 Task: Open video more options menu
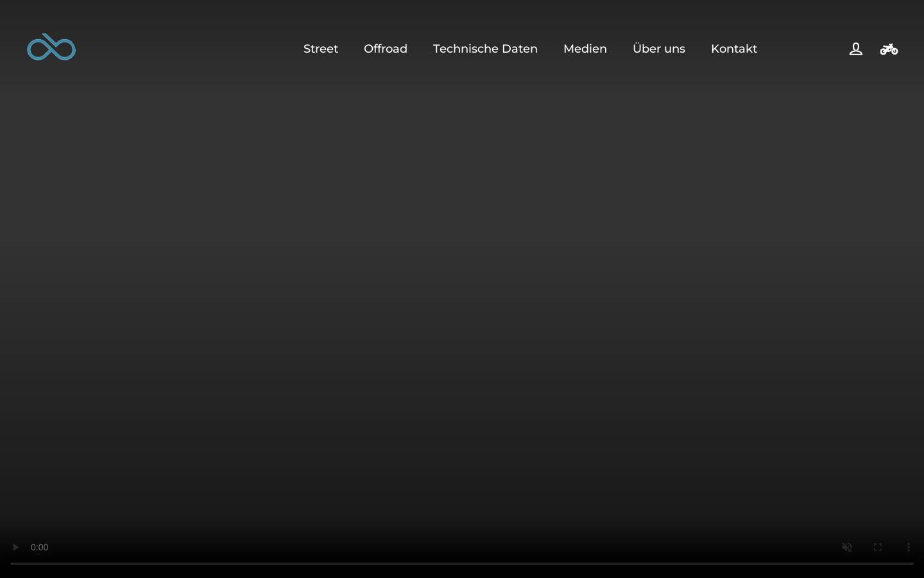tap(909, 547)
